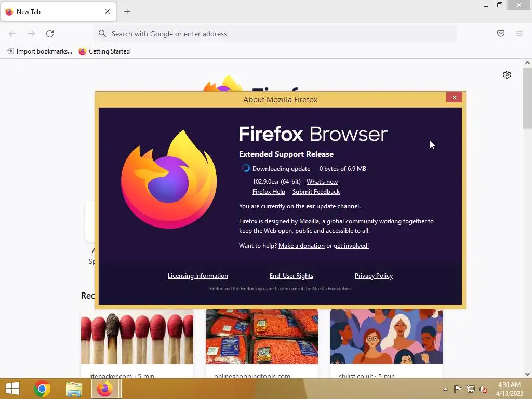This screenshot has width=532, height=399.
Task: Click the page's vertical scrollbar thumb
Action: [x=527, y=98]
